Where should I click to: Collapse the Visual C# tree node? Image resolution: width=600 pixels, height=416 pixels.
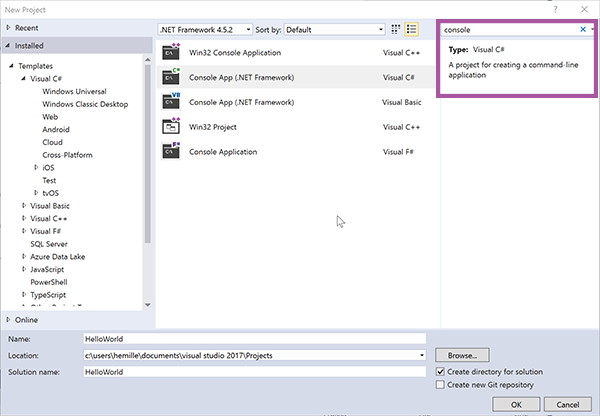24,78
